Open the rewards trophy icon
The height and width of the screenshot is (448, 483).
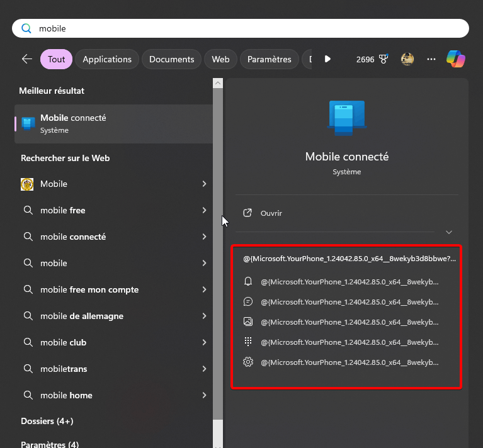click(384, 59)
